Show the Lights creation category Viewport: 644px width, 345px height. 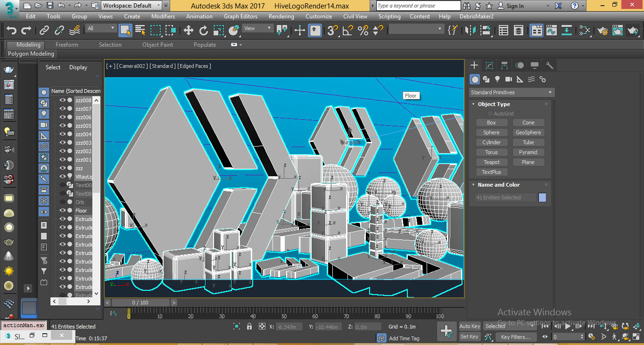pos(497,79)
